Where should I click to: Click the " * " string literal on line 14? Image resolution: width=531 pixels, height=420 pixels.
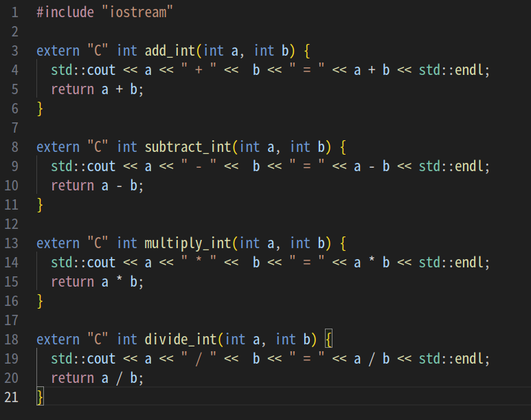[x=199, y=262]
